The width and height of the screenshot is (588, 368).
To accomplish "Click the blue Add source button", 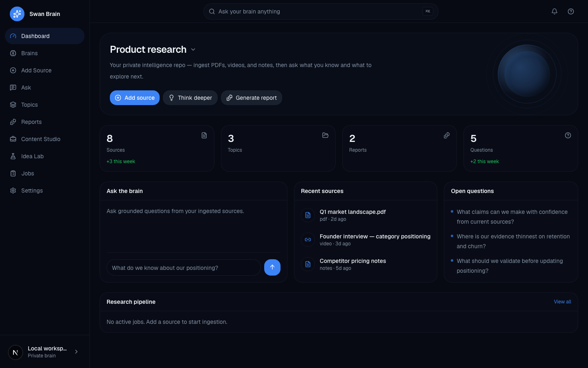I will pos(135,98).
